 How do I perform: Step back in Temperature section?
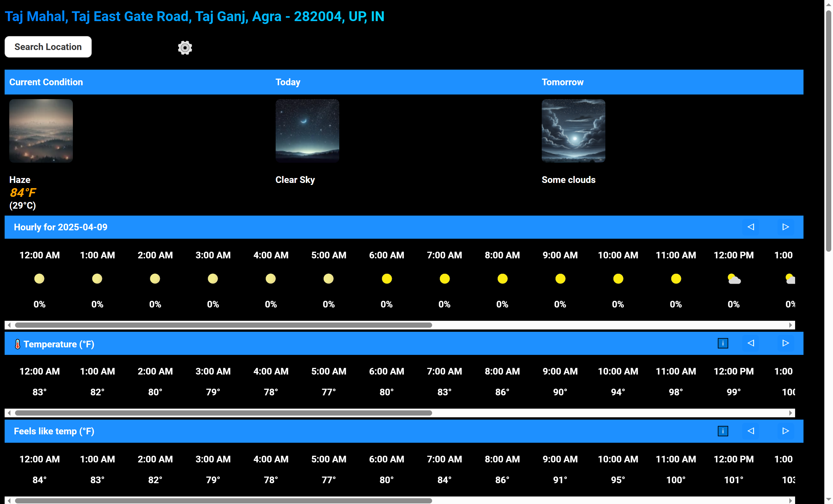pyautogui.click(x=751, y=343)
